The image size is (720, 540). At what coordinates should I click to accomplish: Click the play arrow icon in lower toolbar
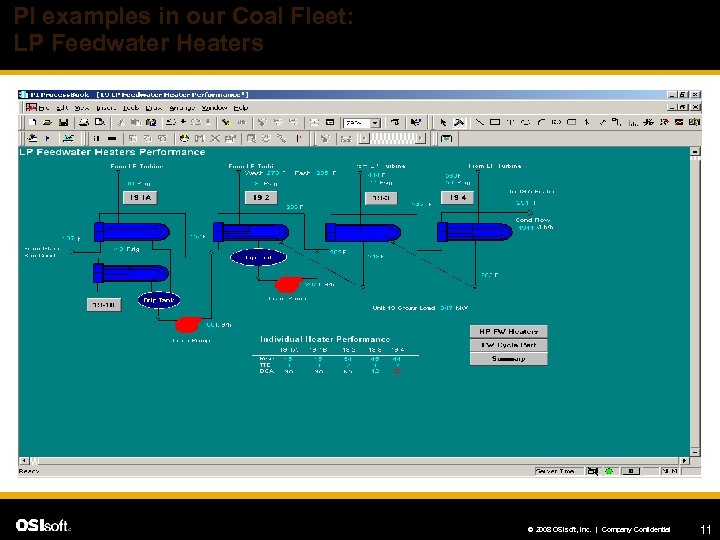click(47, 138)
